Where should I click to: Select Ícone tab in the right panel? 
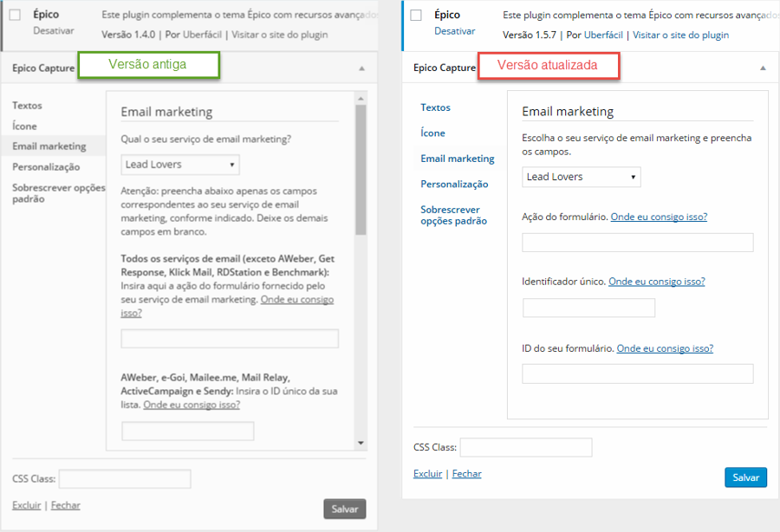coord(432,133)
